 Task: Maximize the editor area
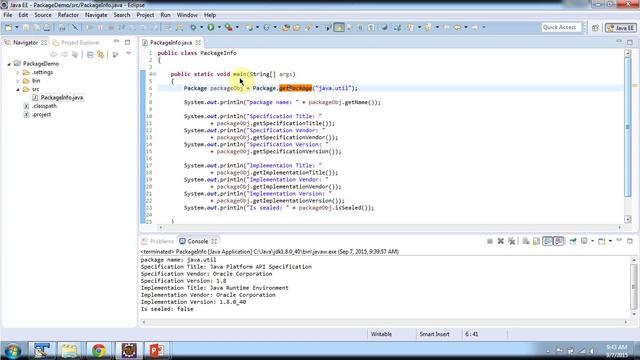point(630,42)
